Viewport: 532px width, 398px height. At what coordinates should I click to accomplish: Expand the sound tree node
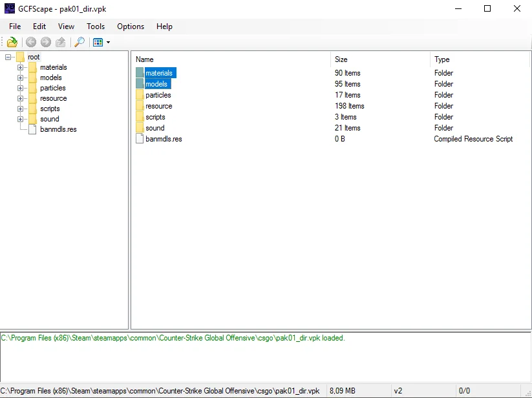click(x=20, y=120)
